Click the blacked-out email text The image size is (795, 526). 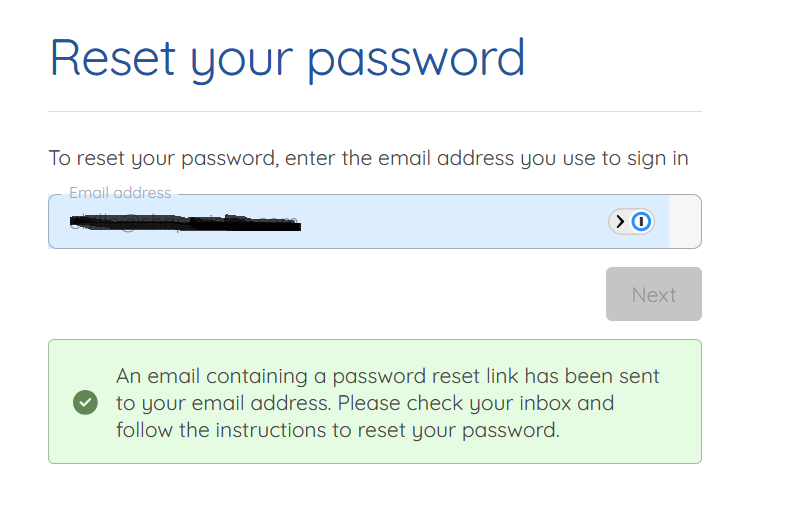(185, 223)
